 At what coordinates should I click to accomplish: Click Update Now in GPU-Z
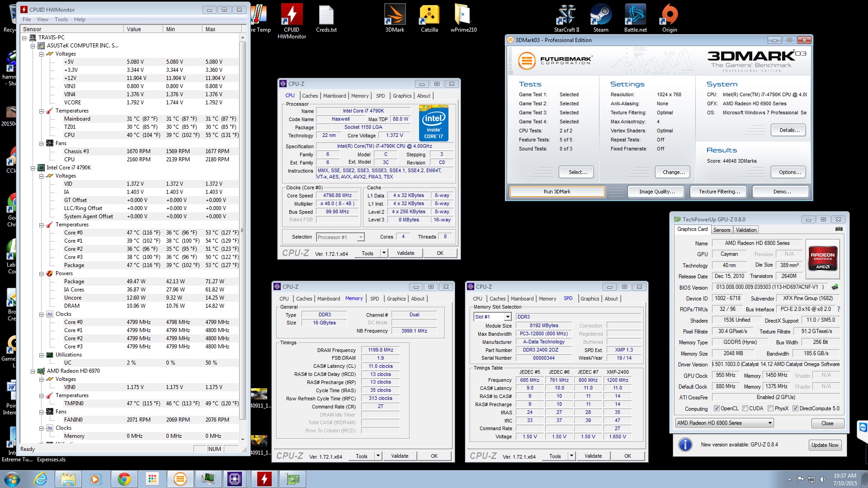point(825,445)
